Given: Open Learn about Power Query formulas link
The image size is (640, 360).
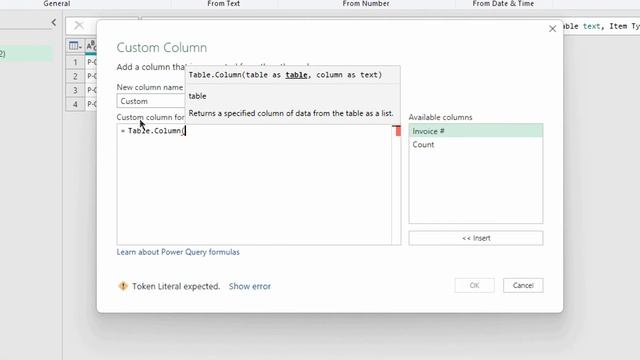Looking at the screenshot, I should pyautogui.click(x=178, y=252).
